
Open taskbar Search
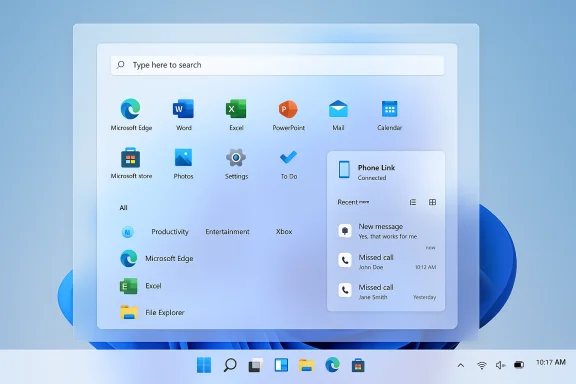[x=230, y=365]
